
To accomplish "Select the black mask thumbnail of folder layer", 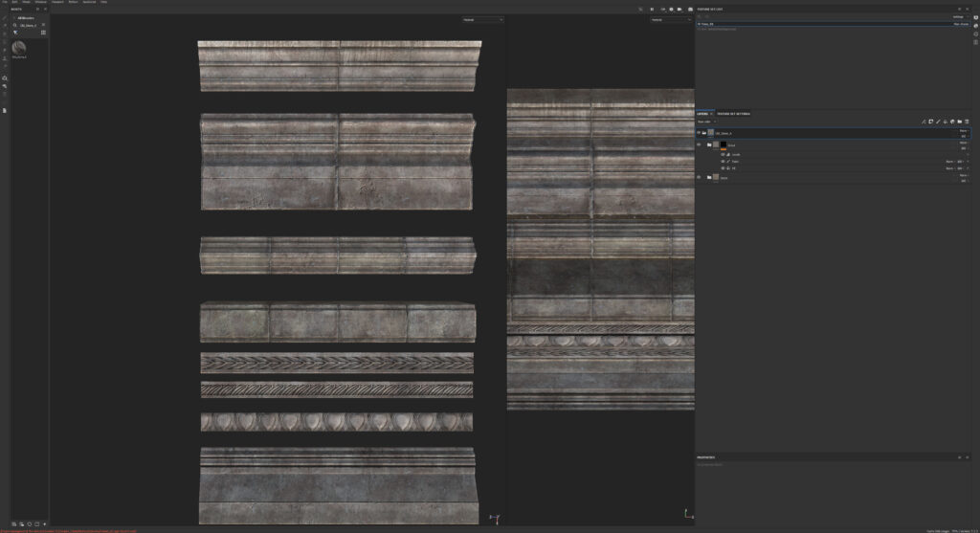I will [x=724, y=144].
